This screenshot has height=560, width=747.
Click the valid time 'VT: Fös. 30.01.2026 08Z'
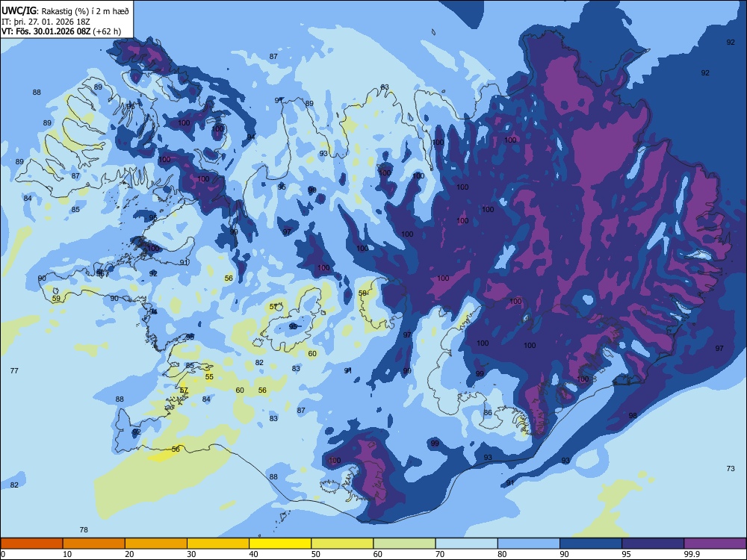pos(46,31)
